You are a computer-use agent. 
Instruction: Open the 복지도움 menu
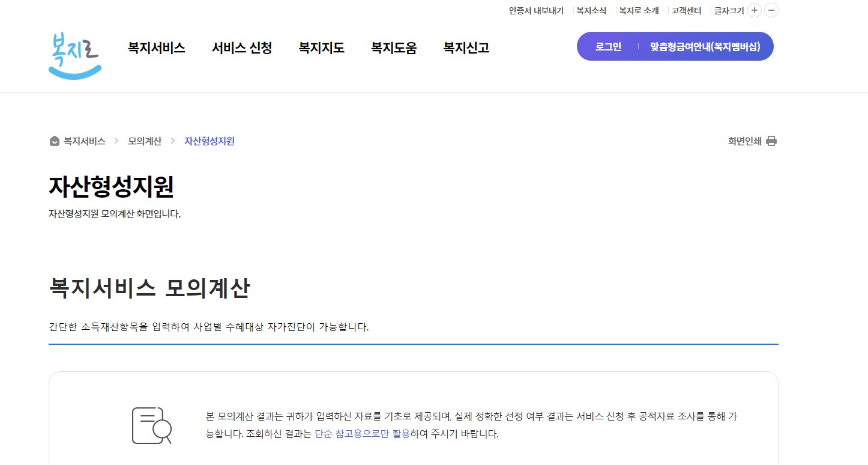(394, 48)
